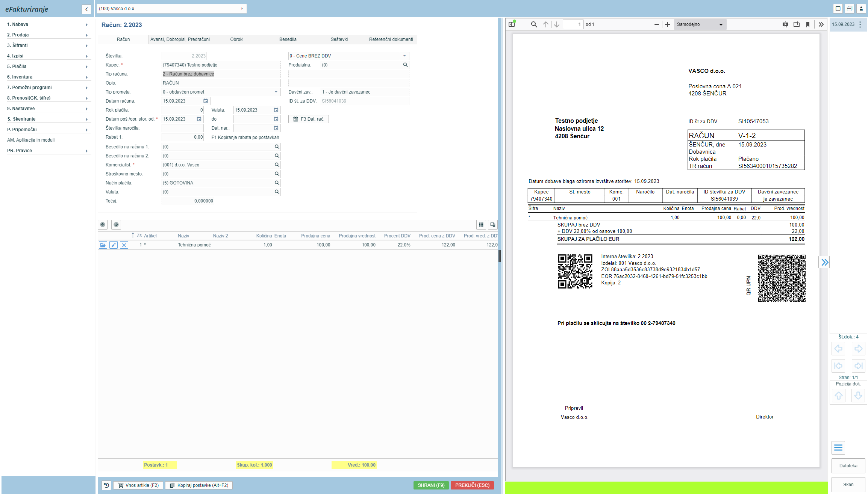
Task: Click the Rabat 1 input field
Action: click(183, 137)
